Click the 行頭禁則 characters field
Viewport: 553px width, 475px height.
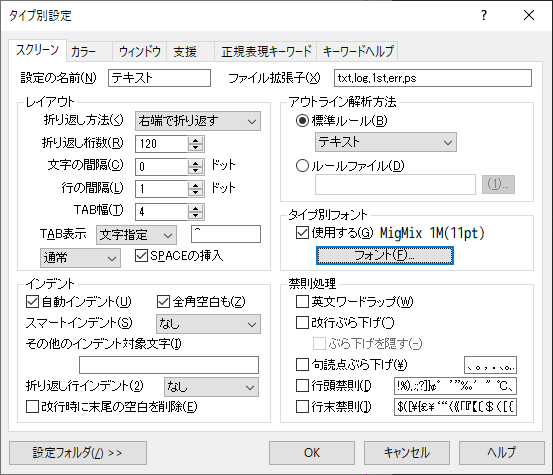point(455,386)
